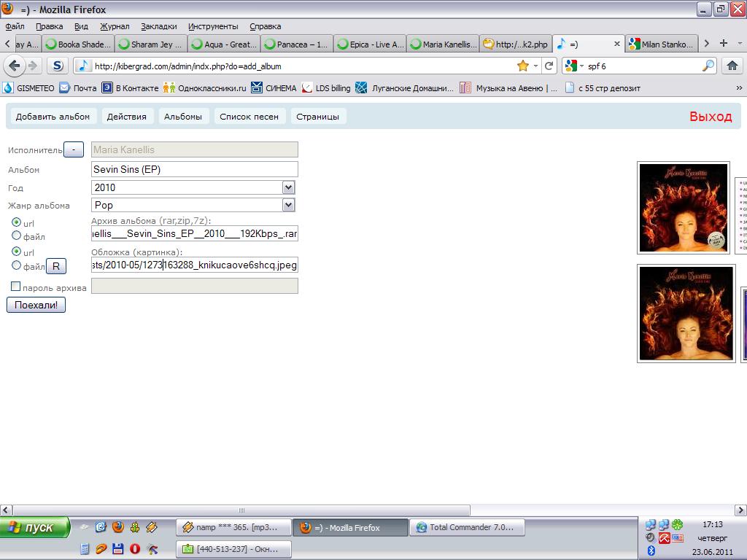Open the Одноклассники.ru bookmark
The height and width of the screenshot is (560, 747).
click(205, 88)
